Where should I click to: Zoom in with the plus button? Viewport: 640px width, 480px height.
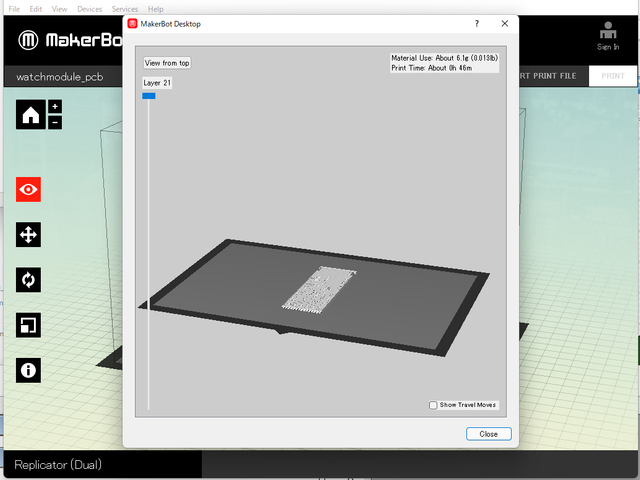pyautogui.click(x=55, y=107)
